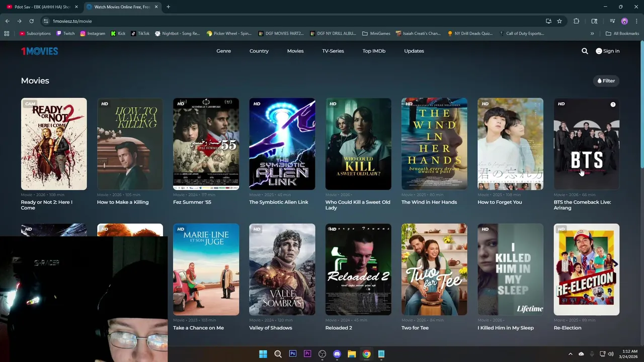Click the Sign in user icon
This screenshot has height=362, width=644.
pos(599,51)
